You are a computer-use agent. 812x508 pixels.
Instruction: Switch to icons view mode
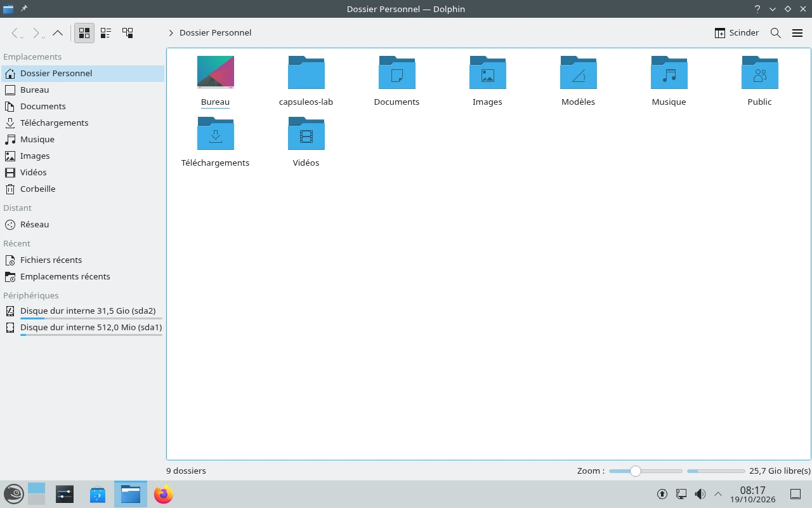point(84,33)
